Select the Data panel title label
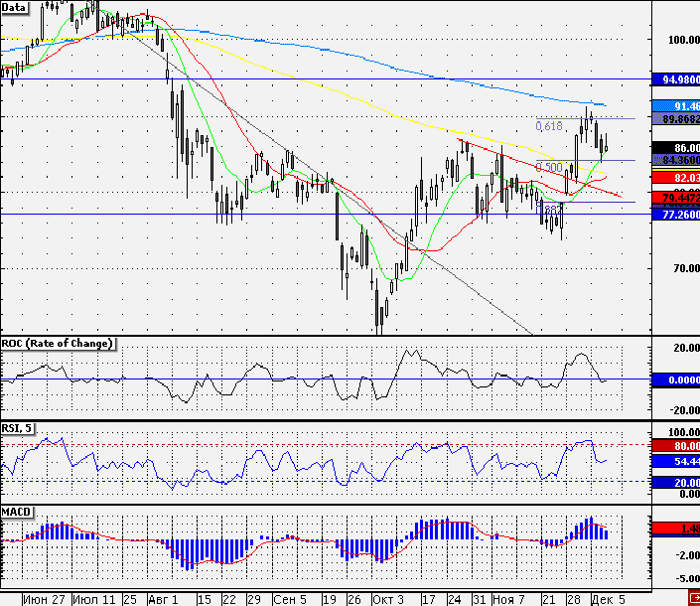Screen dimensions: 700x606 pos(14,7)
